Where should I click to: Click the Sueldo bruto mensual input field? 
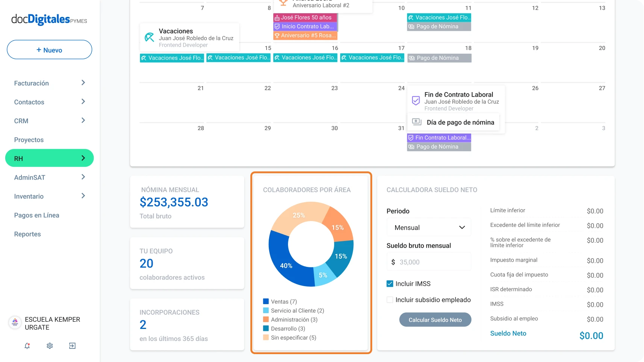click(x=429, y=262)
